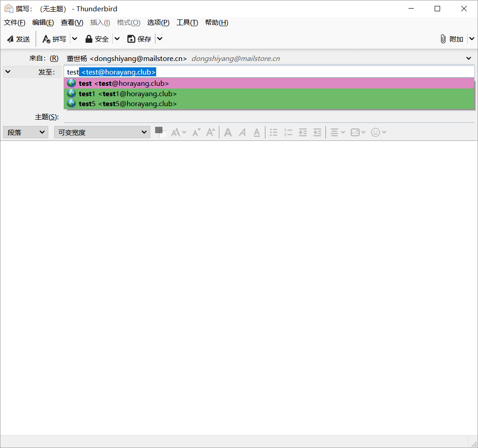Open the Tools (工具) menu
This screenshot has height=448, width=478.
click(187, 23)
